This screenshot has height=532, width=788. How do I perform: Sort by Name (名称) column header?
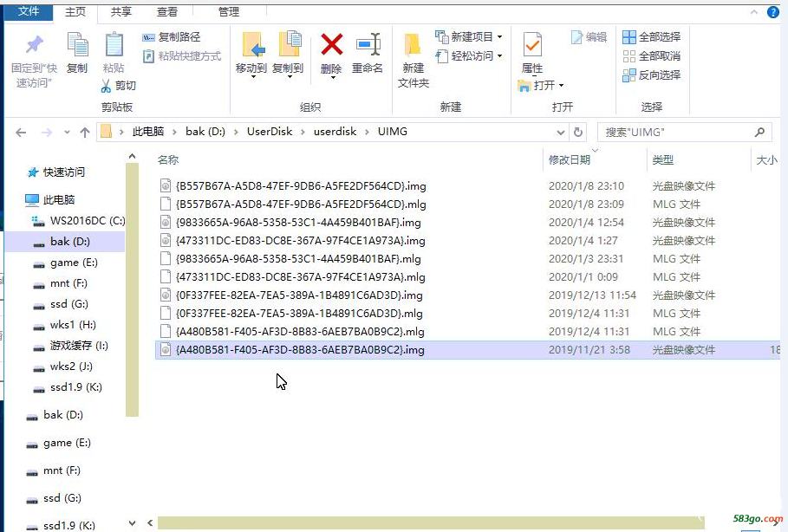(168, 159)
